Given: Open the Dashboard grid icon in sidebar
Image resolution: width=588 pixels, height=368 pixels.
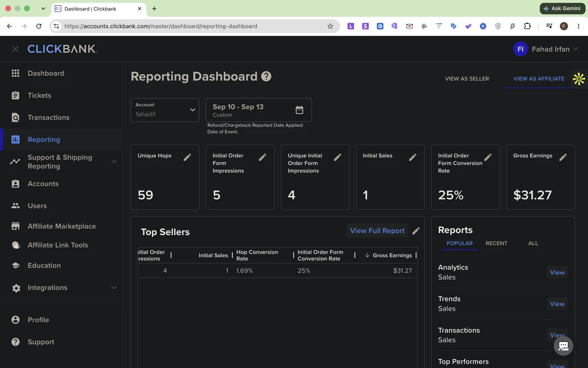Looking at the screenshot, I should [15, 73].
